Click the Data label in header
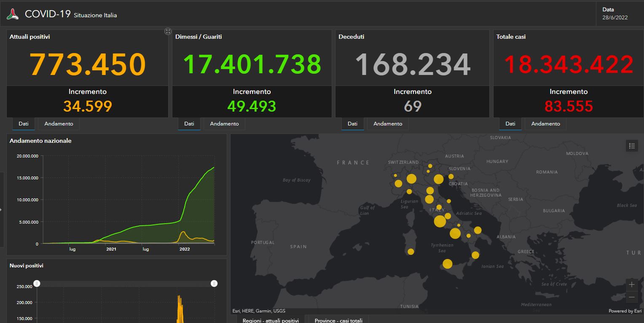This screenshot has width=644, height=323. tap(608, 9)
